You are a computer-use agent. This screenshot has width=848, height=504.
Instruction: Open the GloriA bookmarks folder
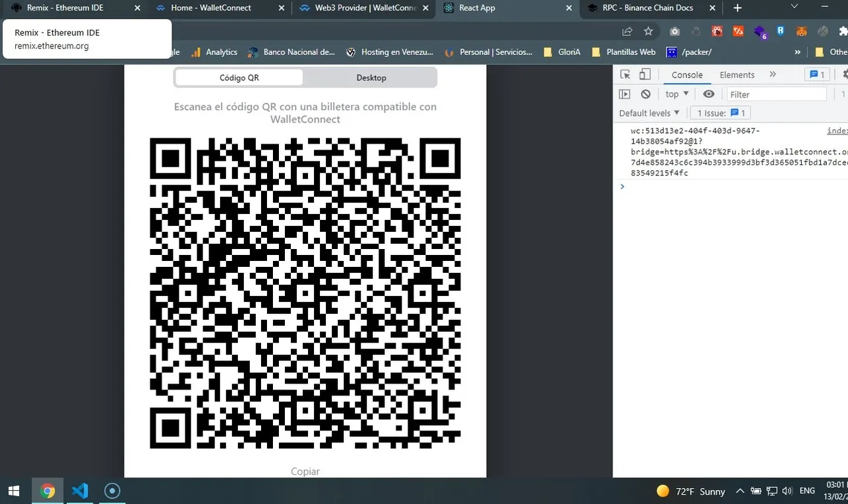pos(562,52)
